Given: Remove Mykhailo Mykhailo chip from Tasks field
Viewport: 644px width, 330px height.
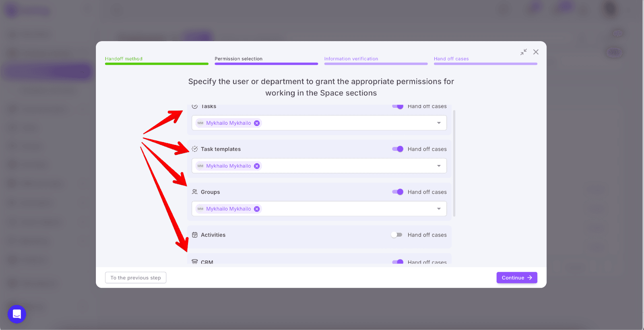Looking at the screenshot, I should [257, 123].
